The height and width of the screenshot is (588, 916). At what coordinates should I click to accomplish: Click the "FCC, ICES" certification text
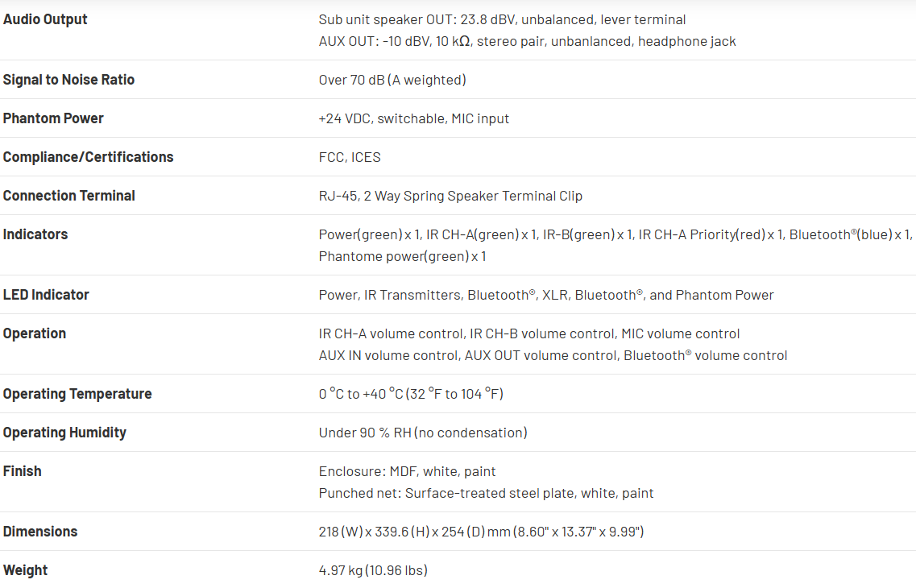pos(350,157)
